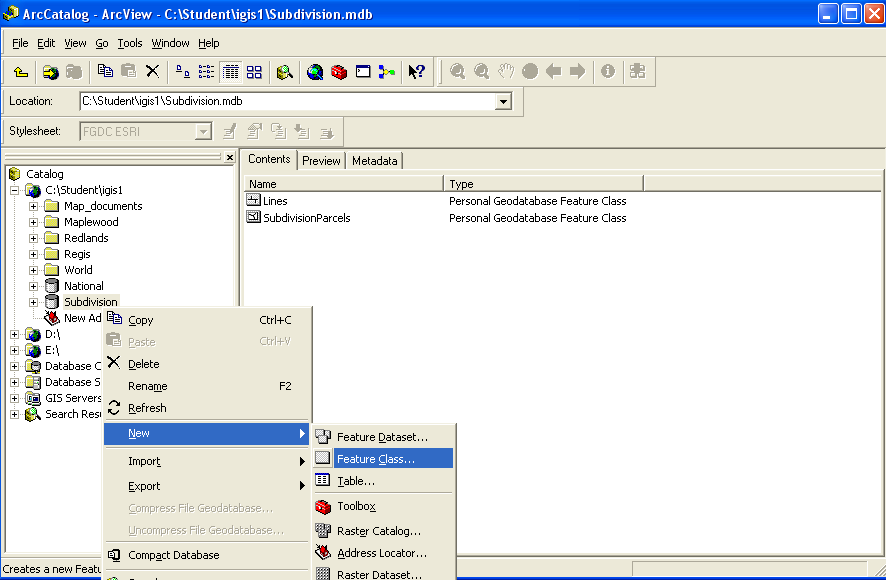This screenshot has width=886, height=580.
Task: Select Copy in context menu
Action: [x=207, y=320]
